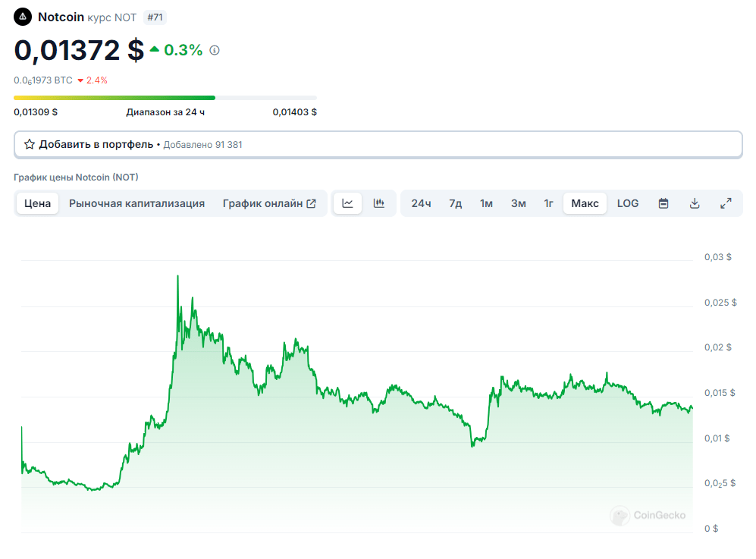Click the 0,01403 $ high value
This screenshot has height=559, width=756.
(x=294, y=112)
